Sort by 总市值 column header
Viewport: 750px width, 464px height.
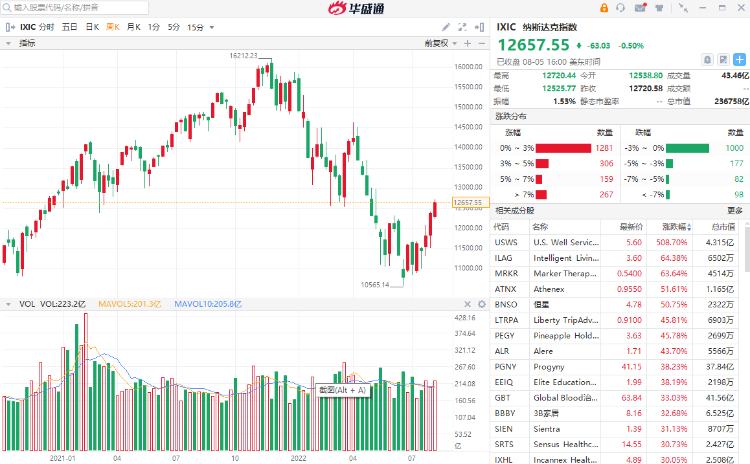723,226
